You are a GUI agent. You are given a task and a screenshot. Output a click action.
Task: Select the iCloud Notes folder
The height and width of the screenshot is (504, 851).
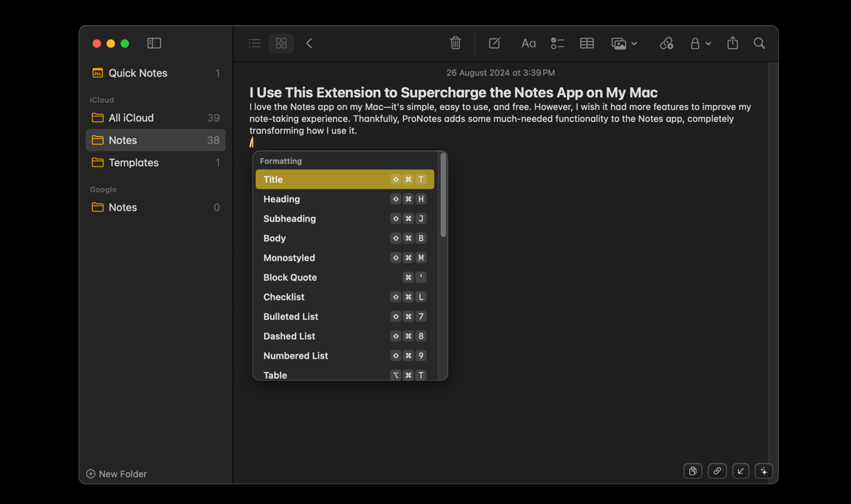(155, 140)
